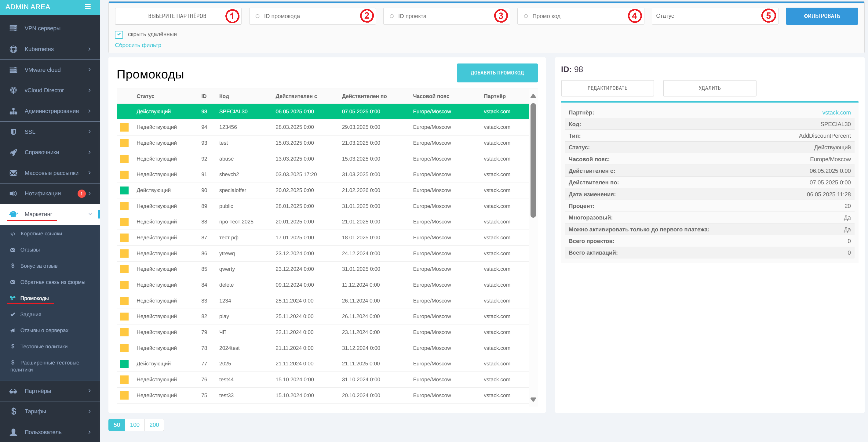868x442 pixels.
Task: Click the Сбросить фильтр link
Action: point(138,45)
